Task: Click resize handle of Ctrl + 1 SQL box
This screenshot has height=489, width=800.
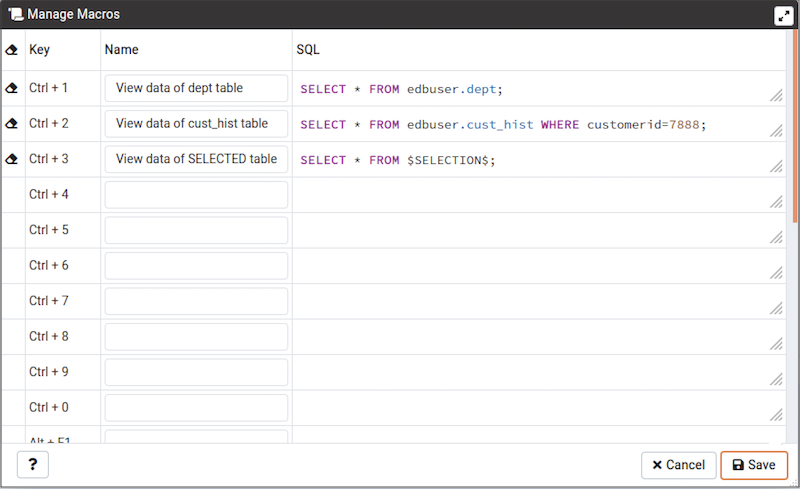Action: 776,95
